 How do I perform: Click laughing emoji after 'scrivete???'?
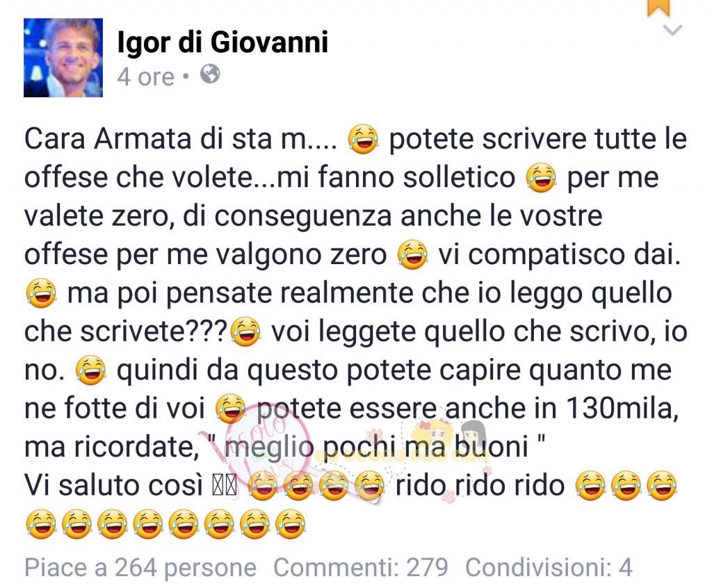(x=245, y=332)
